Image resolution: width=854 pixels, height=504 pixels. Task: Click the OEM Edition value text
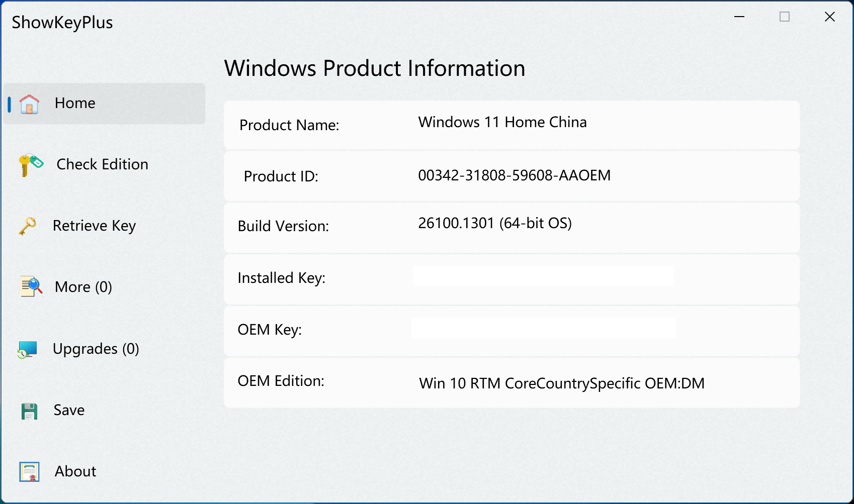tap(561, 383)
